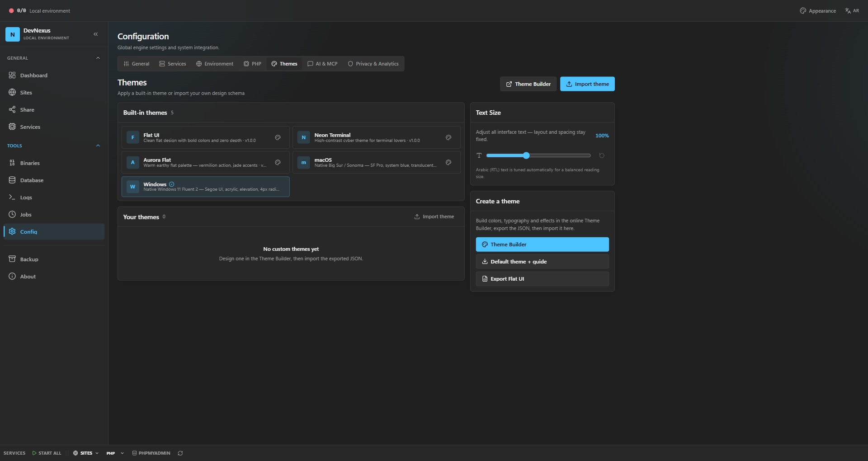Click the palette icon on macOS theme
Image resolution: width=868 pixels, height=461 pixels.
448,162
